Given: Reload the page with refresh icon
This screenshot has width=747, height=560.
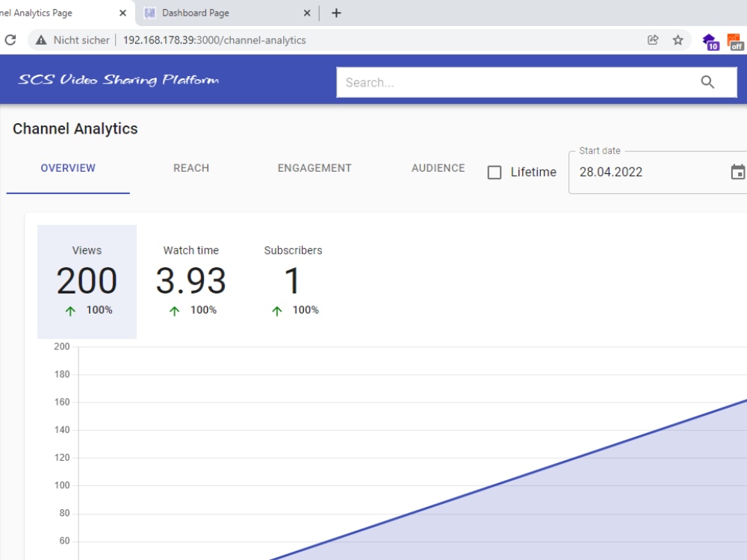Looking at the screenshot, I should [10, 40].
